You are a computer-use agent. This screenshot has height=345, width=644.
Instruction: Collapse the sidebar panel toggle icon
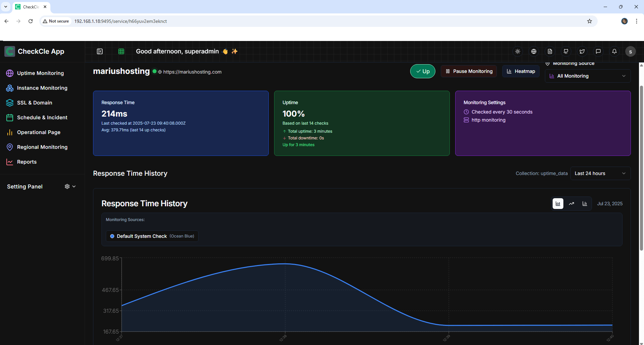[100, 51]
